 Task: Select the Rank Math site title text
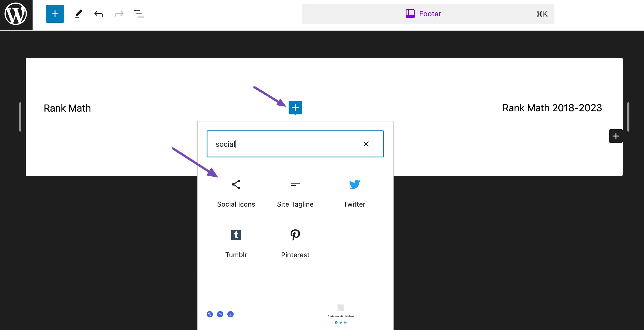pyautogui.click(x=67, y=108)
